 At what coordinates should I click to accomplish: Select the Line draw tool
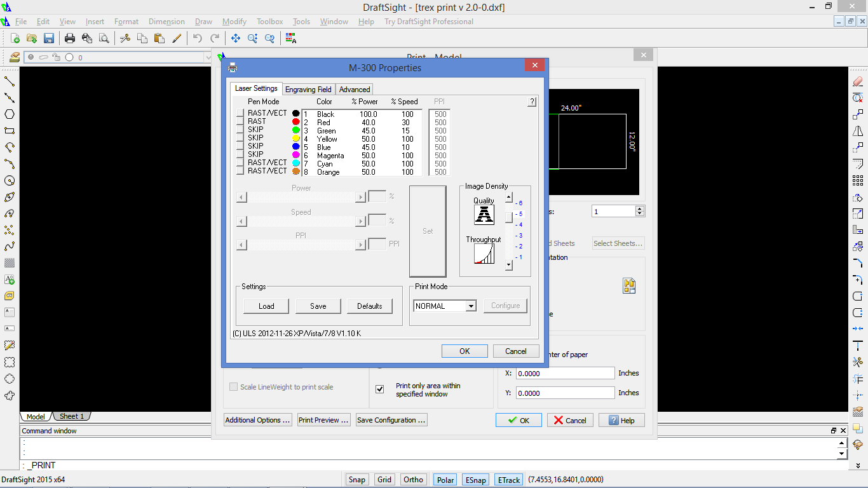10,81
